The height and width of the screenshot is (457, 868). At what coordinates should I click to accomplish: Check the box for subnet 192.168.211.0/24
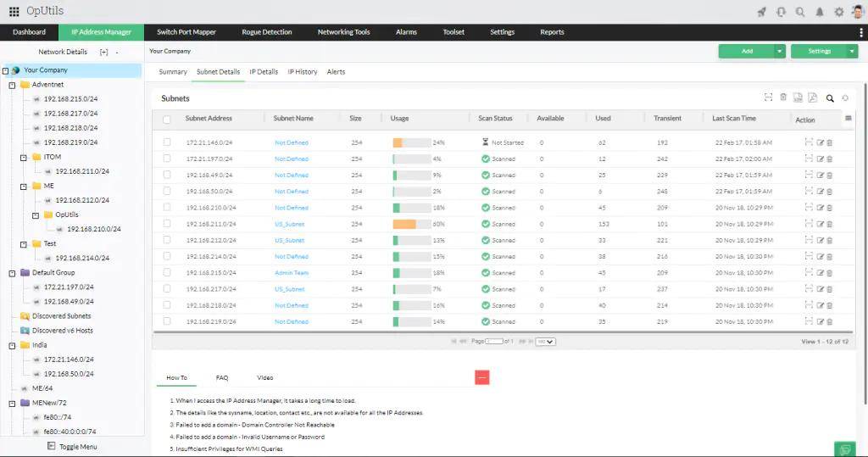167,224
